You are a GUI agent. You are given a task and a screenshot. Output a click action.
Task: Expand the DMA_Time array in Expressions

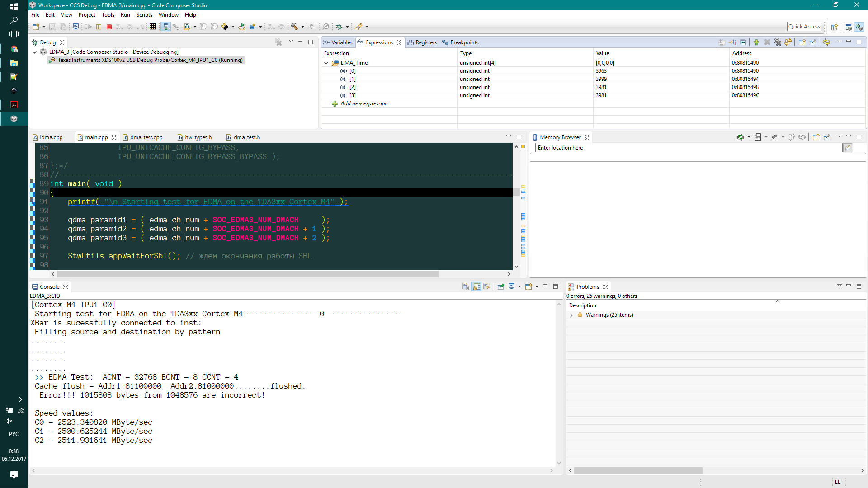coord(326,63)
